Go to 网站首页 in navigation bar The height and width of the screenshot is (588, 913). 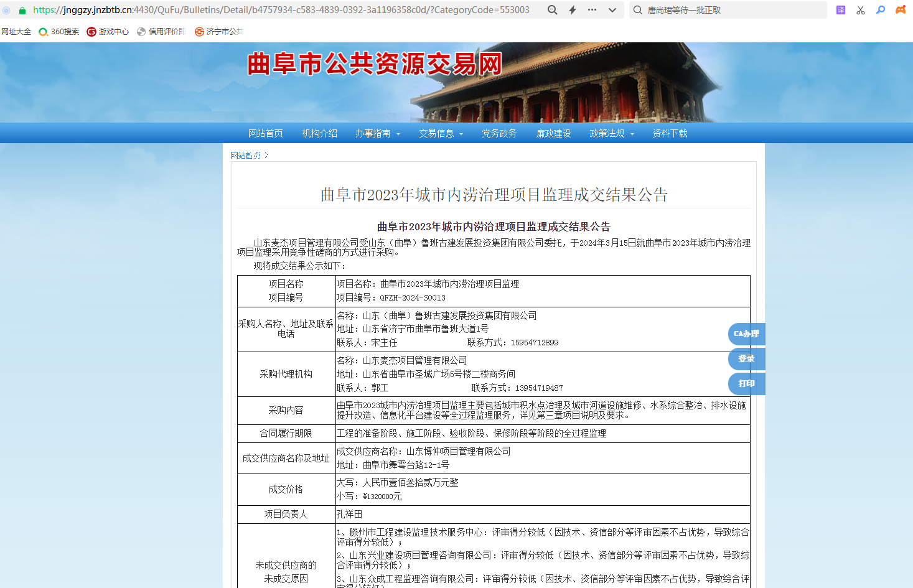point(266,133)
